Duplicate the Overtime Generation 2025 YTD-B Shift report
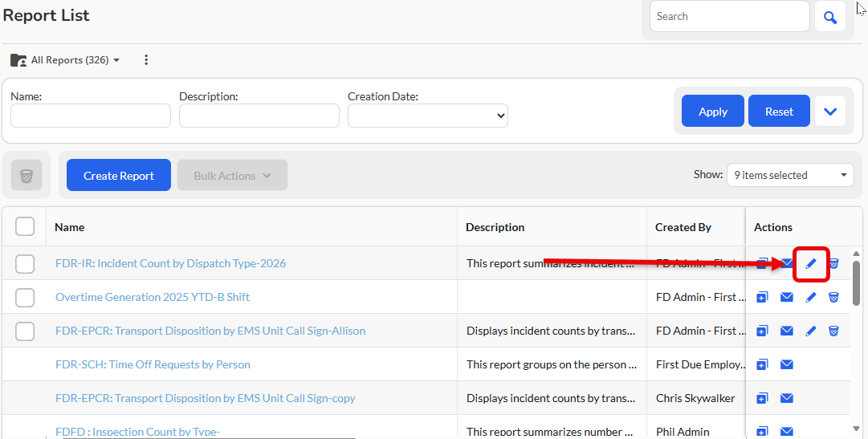868x439 pixels. point(762,297)
